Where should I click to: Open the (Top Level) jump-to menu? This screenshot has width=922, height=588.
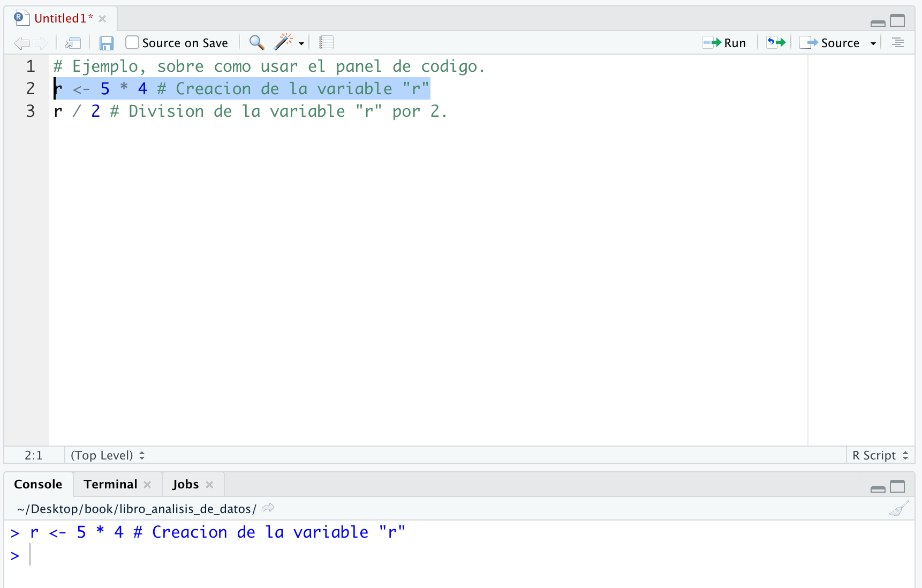click(107, 455)
